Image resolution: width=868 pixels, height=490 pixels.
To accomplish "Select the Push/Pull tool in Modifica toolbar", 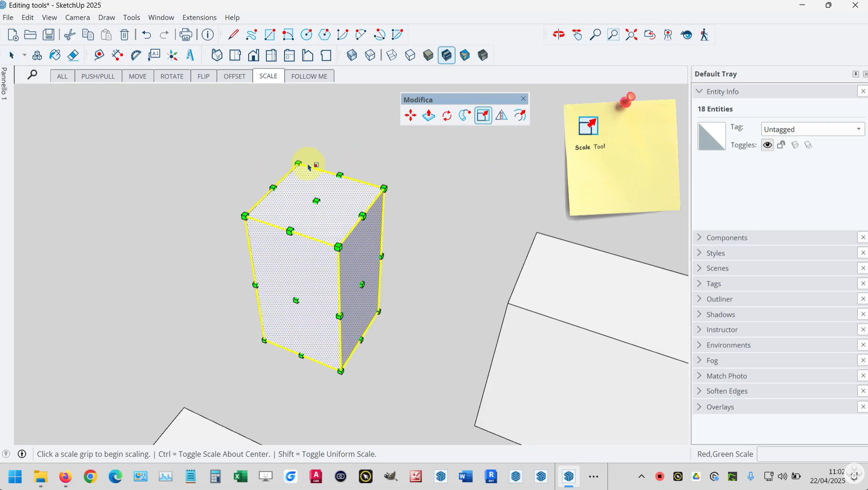I will pyautogui.click(x=429, y=116).
